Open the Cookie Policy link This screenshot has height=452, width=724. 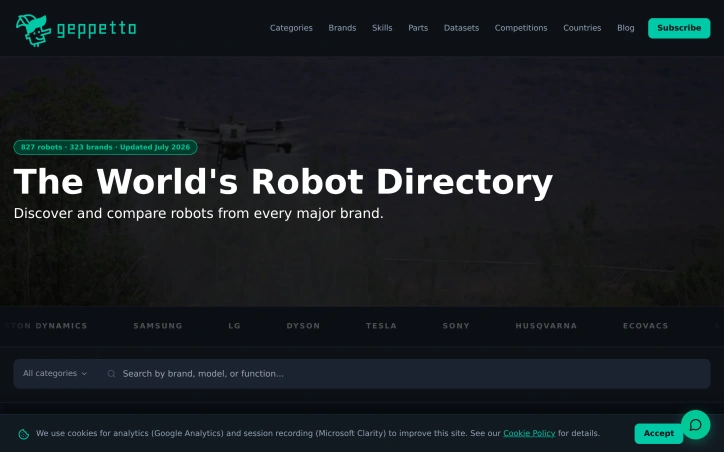[x=529, y=433]
